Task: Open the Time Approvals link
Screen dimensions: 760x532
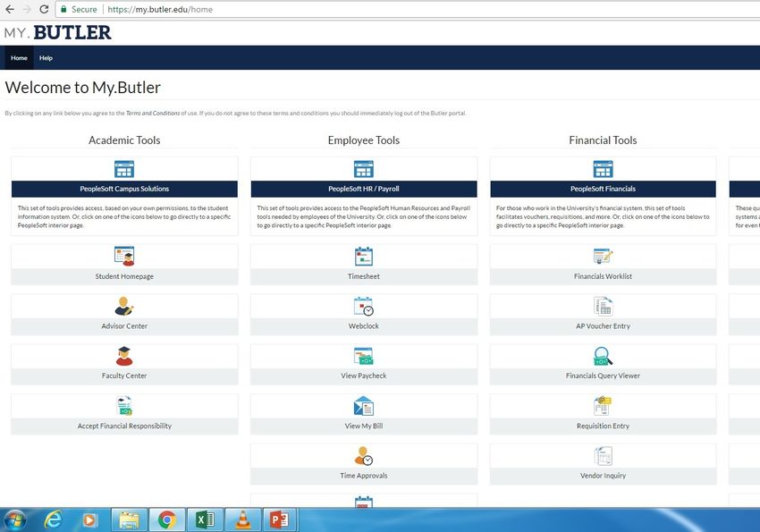Action: 364,476
